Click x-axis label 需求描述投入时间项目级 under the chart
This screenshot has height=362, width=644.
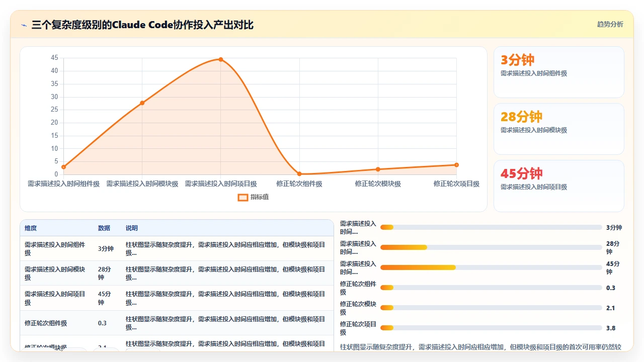pyautogui.click(x=221, y=184)
